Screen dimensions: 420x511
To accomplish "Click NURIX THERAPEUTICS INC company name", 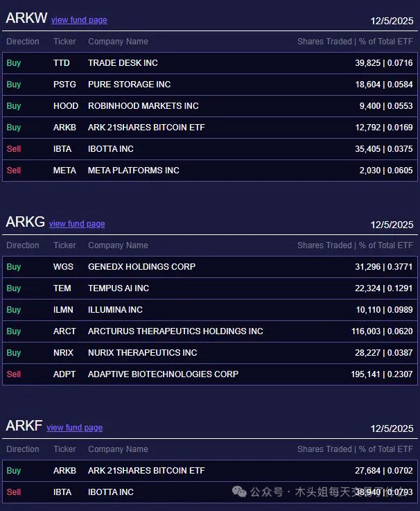I will [142, 353].
